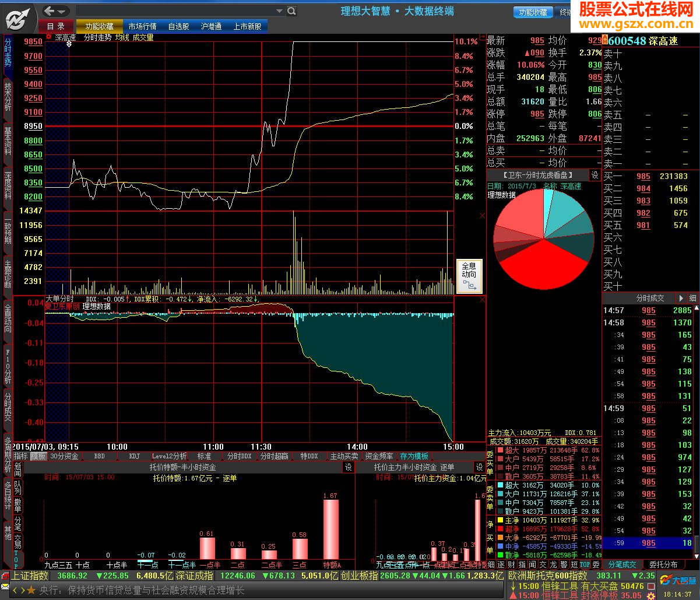Click the 财 icon in the bottom icon row
The height and width of the screenshot is (600, 700).
coord(512,564)
